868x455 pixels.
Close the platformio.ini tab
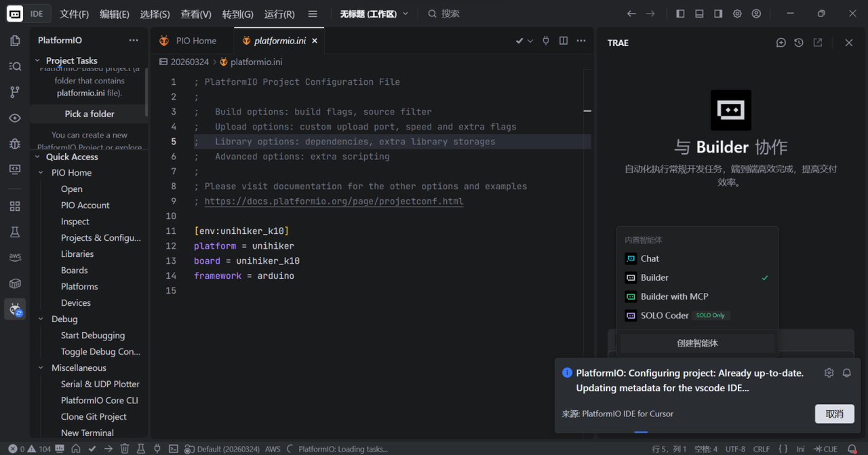pyautogui.click(x=315, y=41)
